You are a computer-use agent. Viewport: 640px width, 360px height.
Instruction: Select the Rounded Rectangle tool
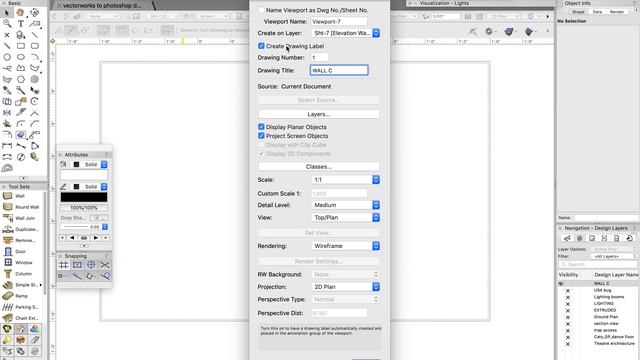click(35, 46)
